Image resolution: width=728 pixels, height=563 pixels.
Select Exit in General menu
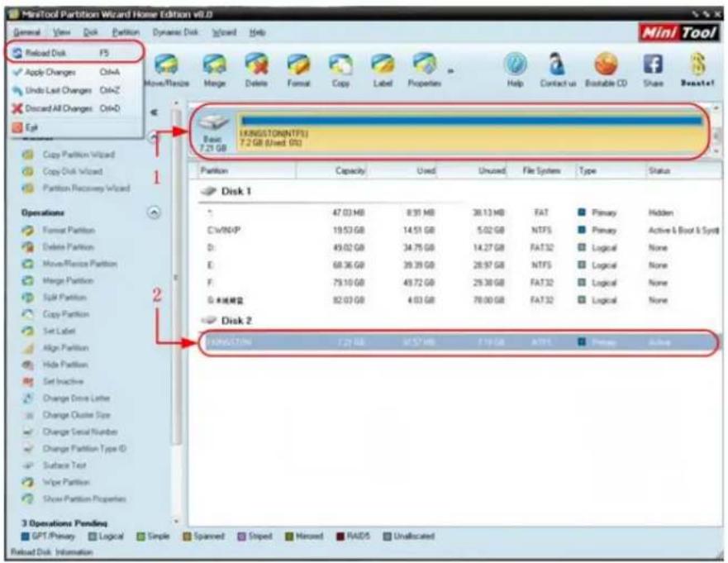click(74, 127)
